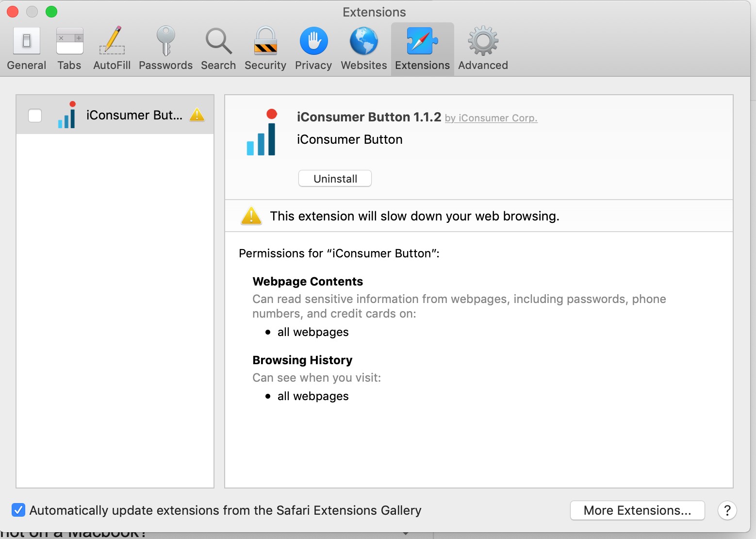Open the AutoFill preferences pane

112,49
